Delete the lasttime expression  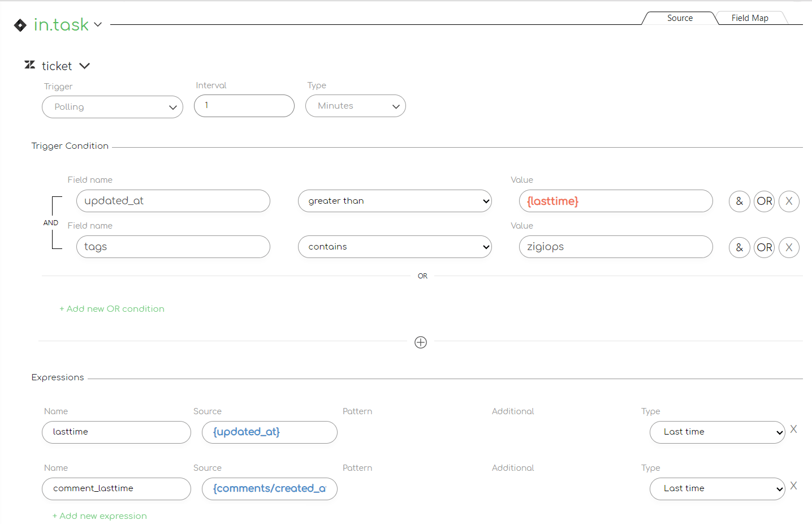[794, 429]
